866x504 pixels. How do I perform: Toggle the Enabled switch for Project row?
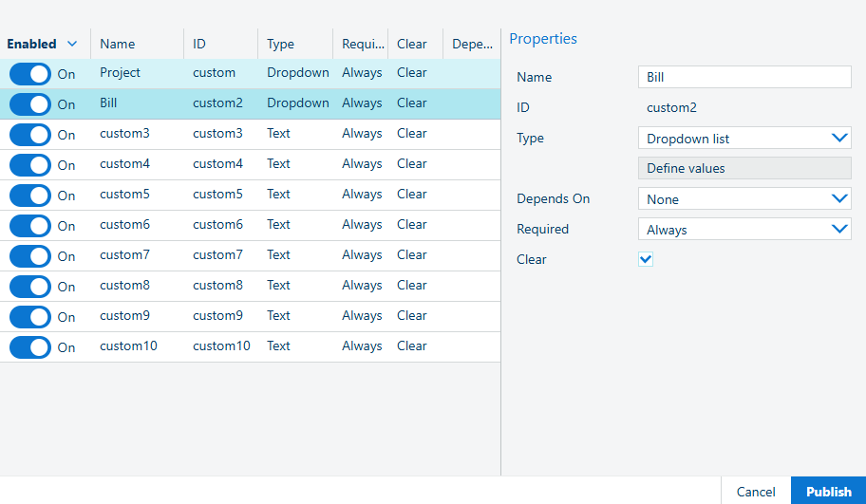coord(29,74)
